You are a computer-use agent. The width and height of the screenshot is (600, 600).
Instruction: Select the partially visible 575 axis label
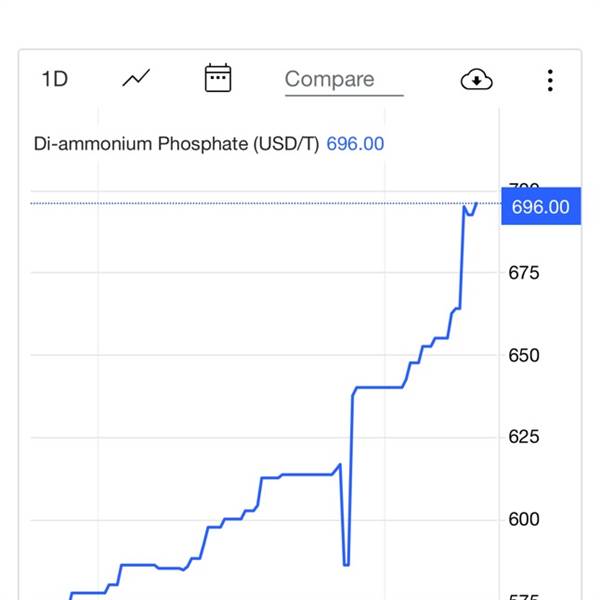pyautogui.click(x=523, y=597)
